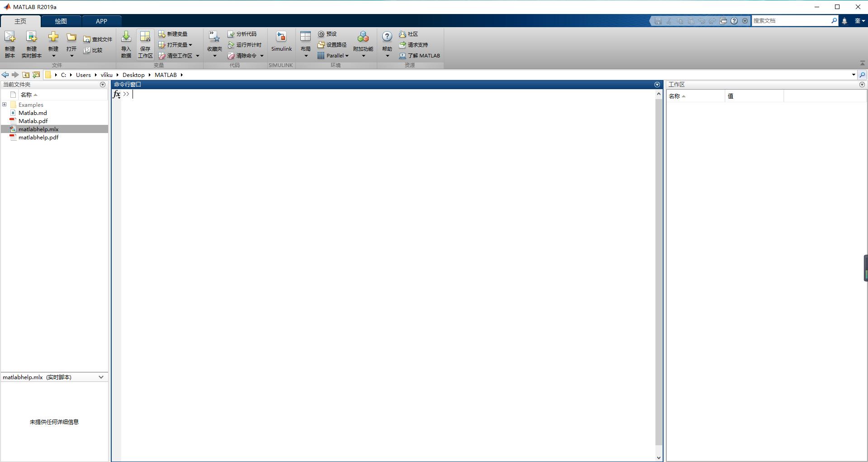The image size is (868, 462).
Task: Sort workspace by the 值 column
Action: [754, 96]
